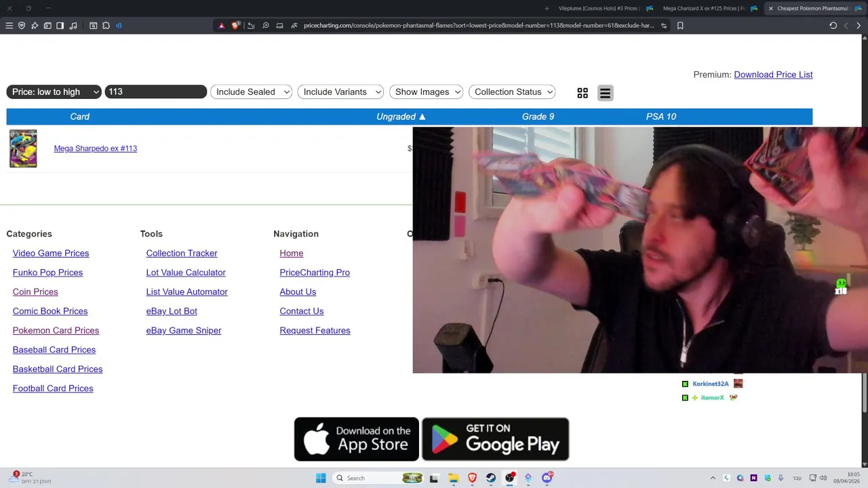This screenshot has width=868, height=488.
Task: Close the Cheapest Pokemon Phantasmal tab
Action: [x=770, y=8]
